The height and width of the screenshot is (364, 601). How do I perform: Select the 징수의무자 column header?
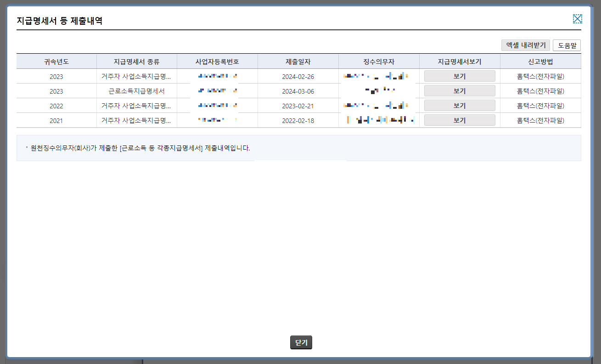pos(379,62)
